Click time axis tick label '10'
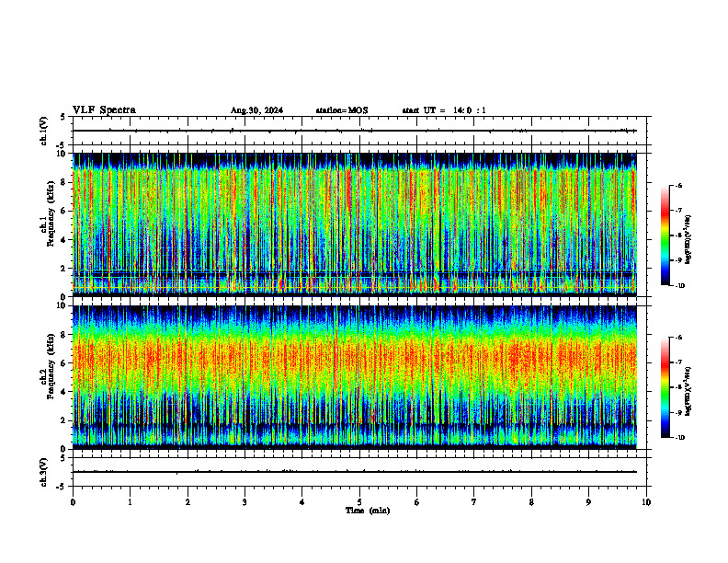Viewport: 728px width, 563px height. tap(646, 502)
